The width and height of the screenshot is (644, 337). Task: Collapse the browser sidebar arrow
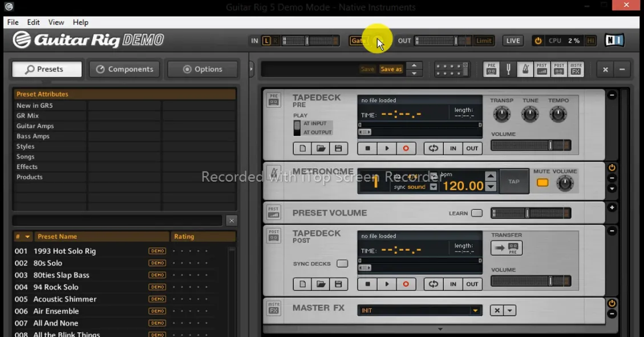point(251,69)
